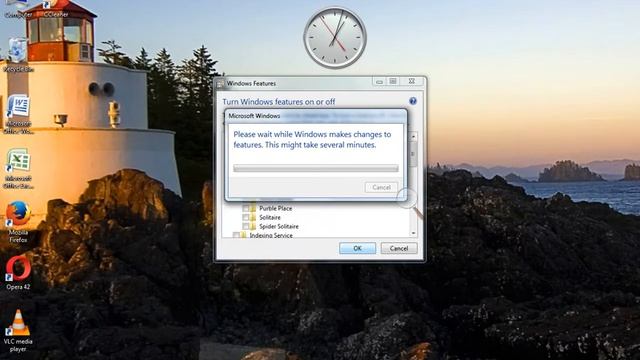
Task: Open the Microsoft Office Word desktop shortcut
Action: point(18,114)
